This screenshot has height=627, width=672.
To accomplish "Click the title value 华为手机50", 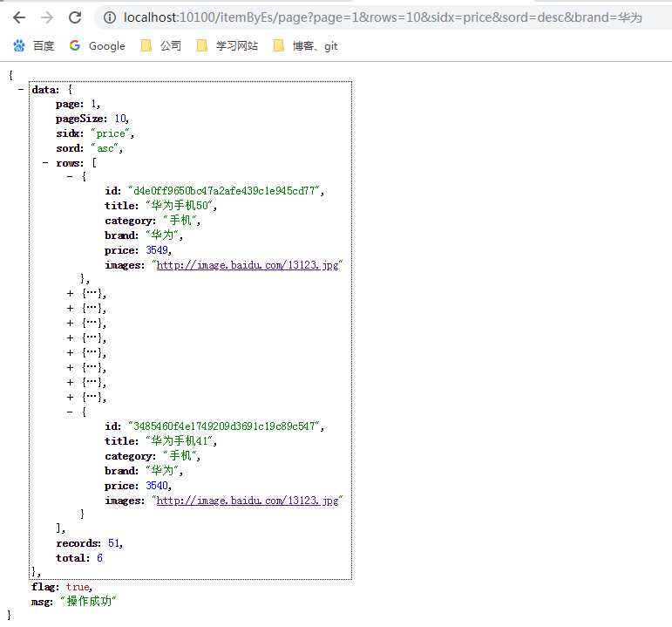I will 180,206.
